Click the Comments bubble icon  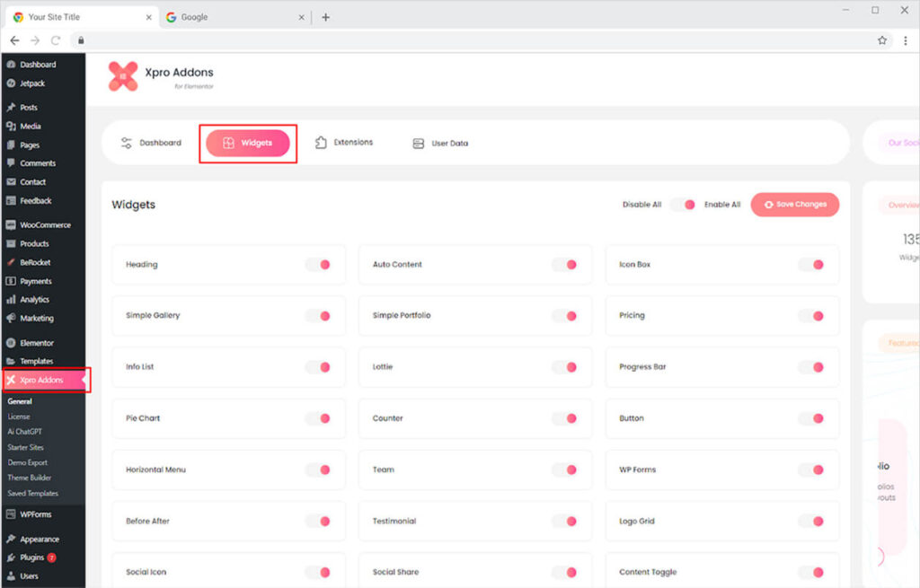click(x=11, y=163)
